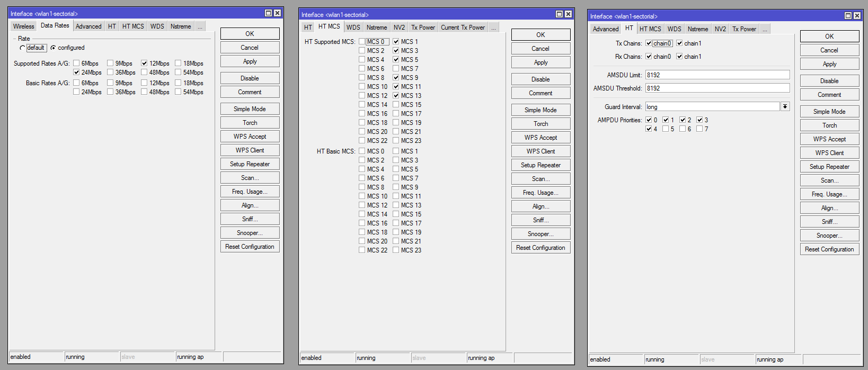
Task: Click WPS Accept in middle window
Action: click(541, 137)
